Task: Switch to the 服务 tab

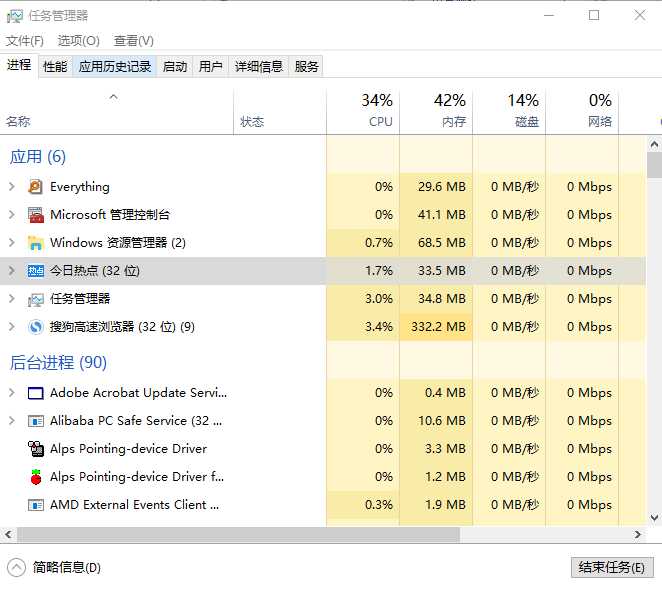Action: [x=306, y=66]
